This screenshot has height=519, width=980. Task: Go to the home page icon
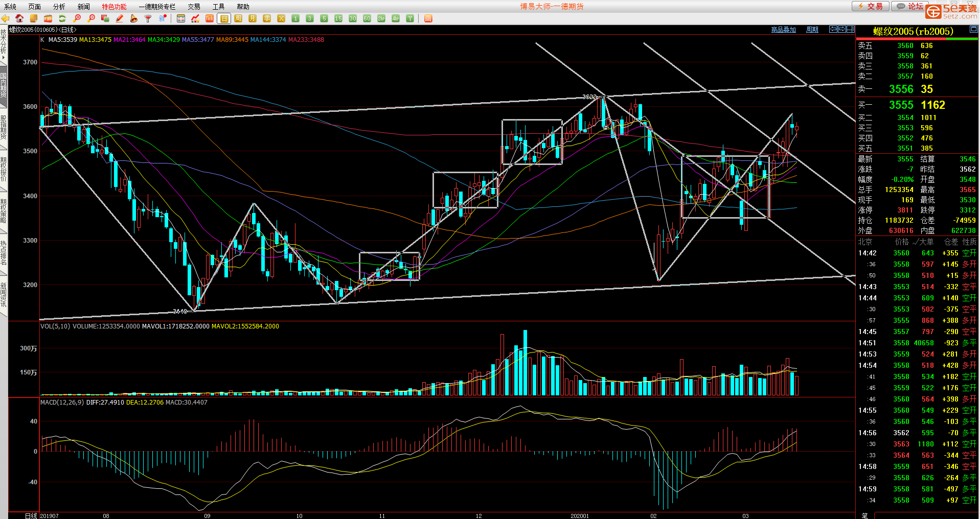(x=19, y=18)
